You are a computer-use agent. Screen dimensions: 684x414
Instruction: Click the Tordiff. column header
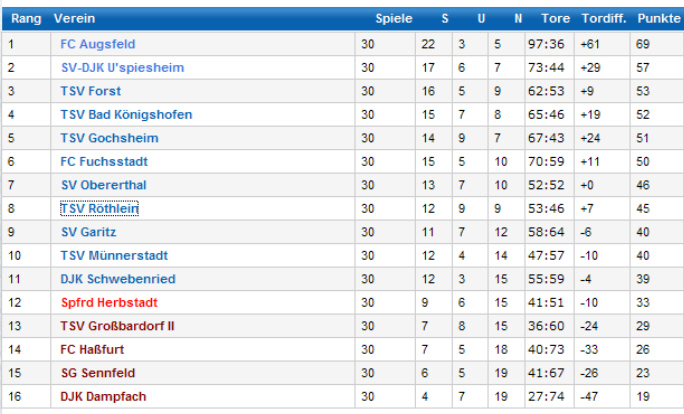pyautogui.click(x=603, y=19)
